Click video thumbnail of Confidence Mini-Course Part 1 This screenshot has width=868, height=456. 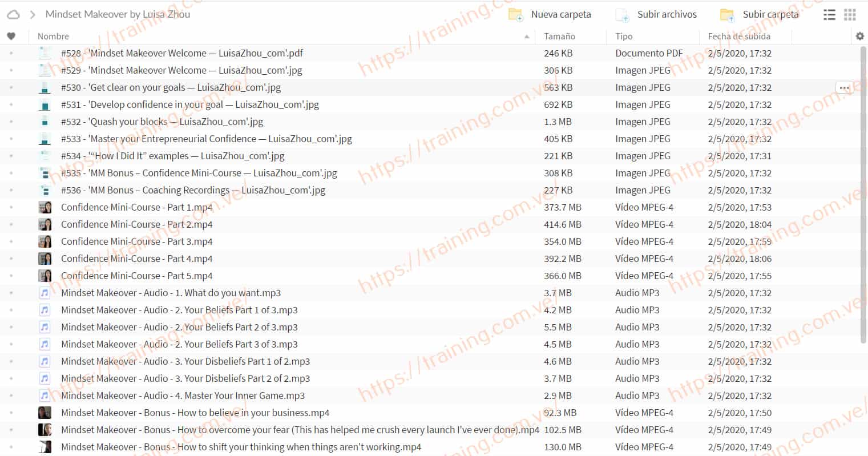click(45, 207)
